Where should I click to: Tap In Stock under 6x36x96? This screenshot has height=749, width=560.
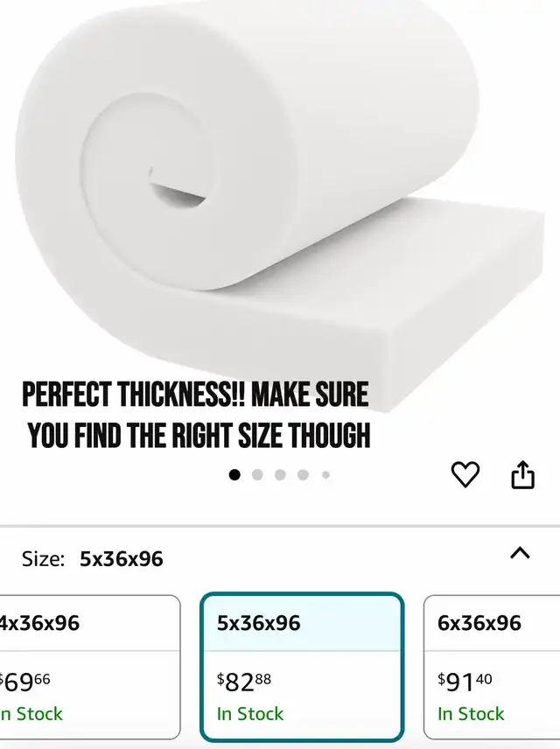click(x=471, y=714)
